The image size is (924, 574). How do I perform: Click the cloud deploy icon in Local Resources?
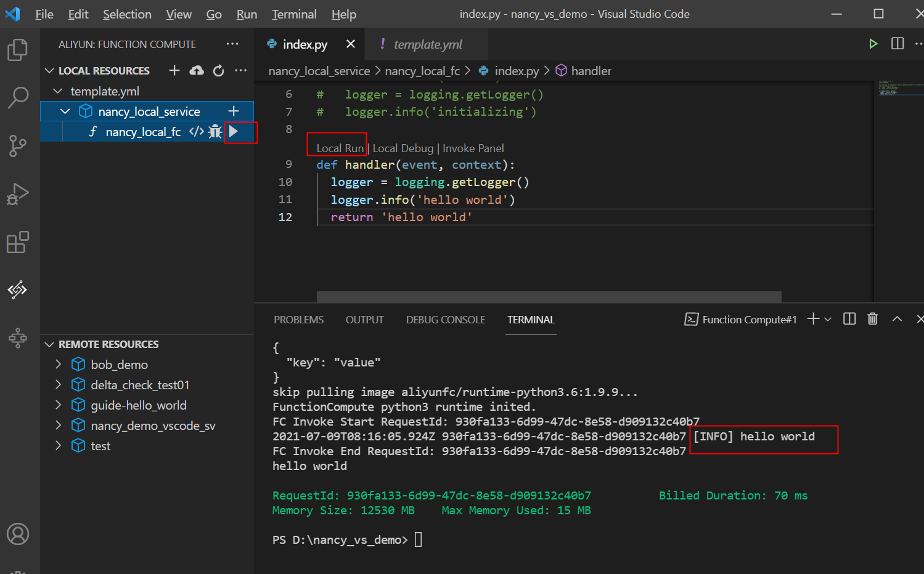click(197, 71)
